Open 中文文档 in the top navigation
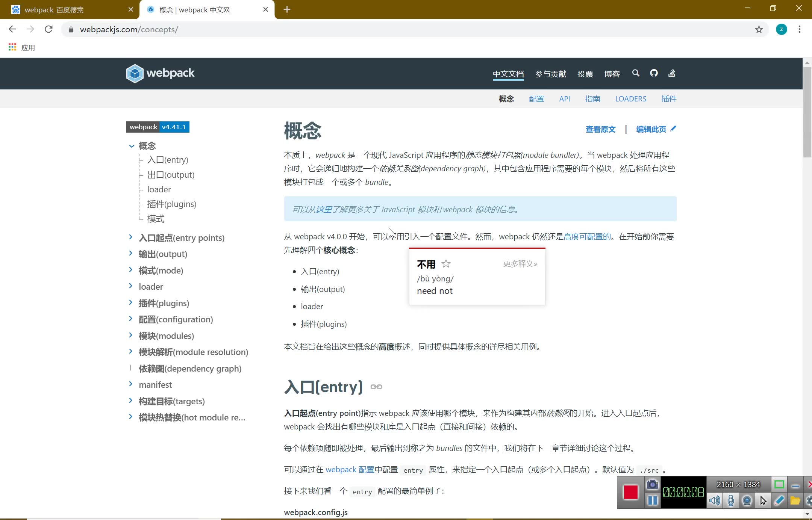This screenshot has height=520, width=812. tap(508, 74)
